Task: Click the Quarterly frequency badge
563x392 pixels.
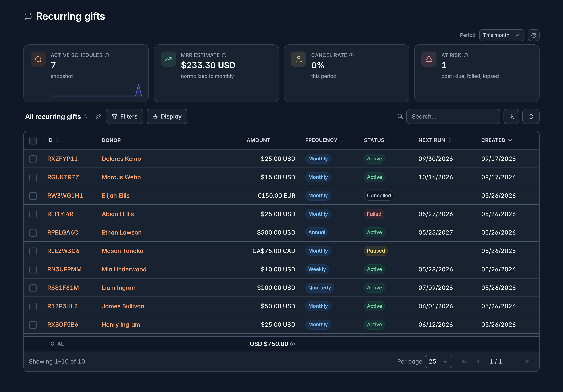Action: pyautogui.click(x=319, y=288)
